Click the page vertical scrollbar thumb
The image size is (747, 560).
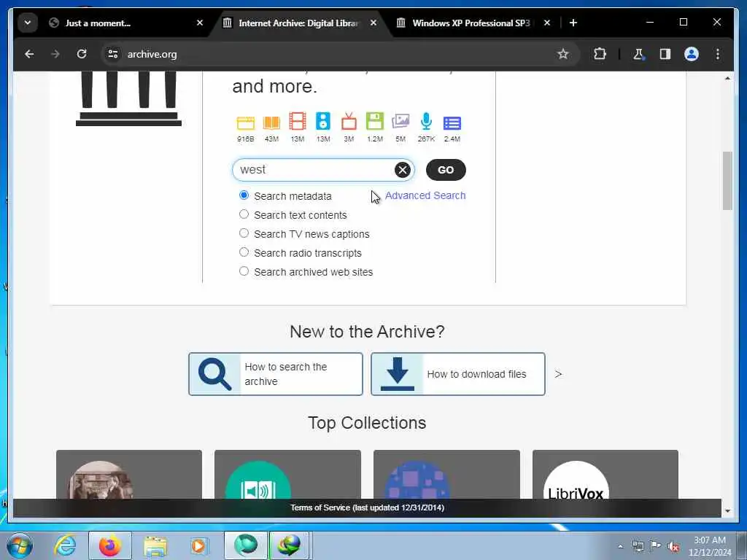[x=727, y=181]
